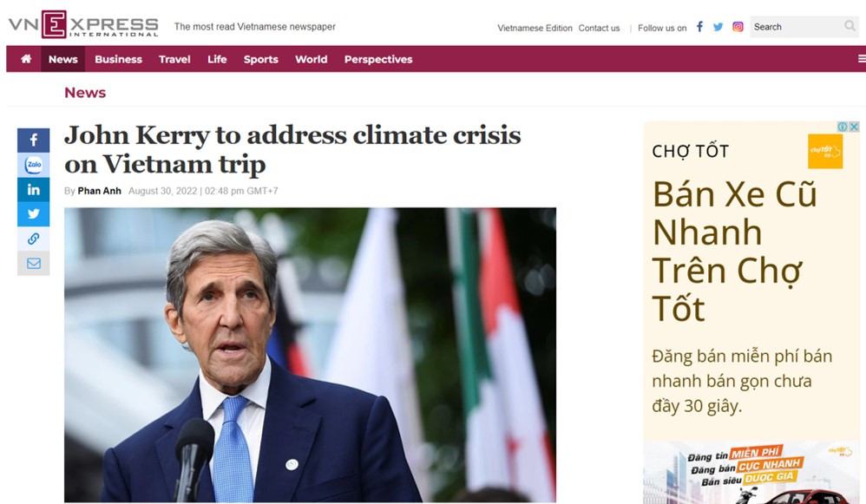Select the Perspectives section tab
This screenshot has width=866, height=504.
coord(378,59)
